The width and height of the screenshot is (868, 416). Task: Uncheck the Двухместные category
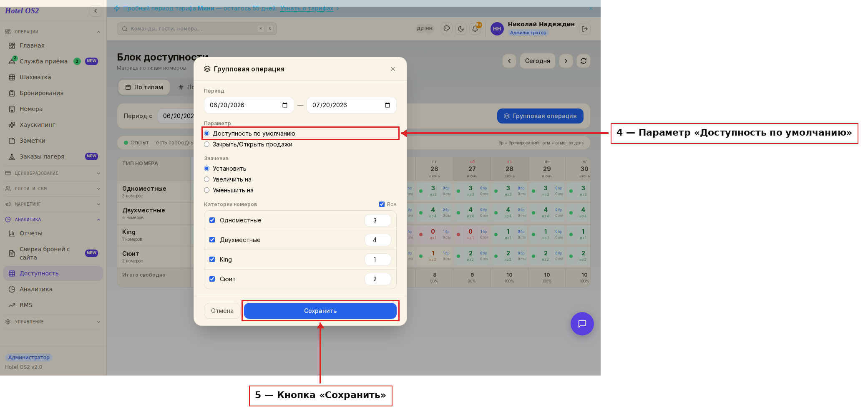(x=212, y=240)
